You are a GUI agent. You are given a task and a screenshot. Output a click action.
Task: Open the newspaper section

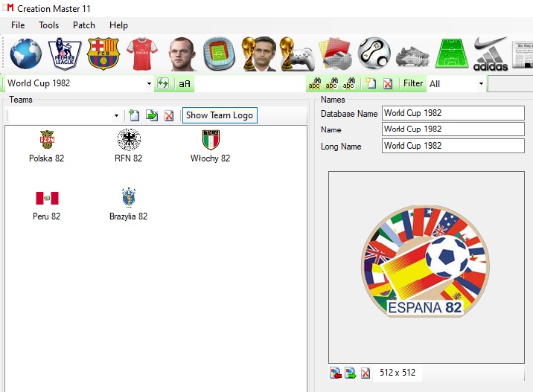523,55
